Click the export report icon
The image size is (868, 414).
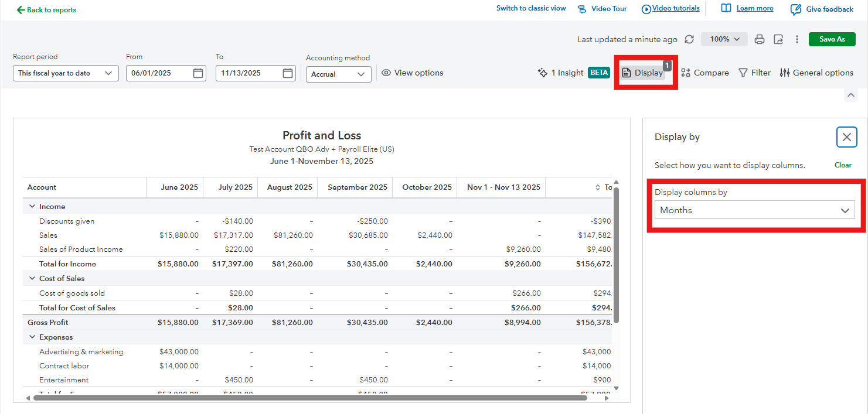tap(778, 39)
